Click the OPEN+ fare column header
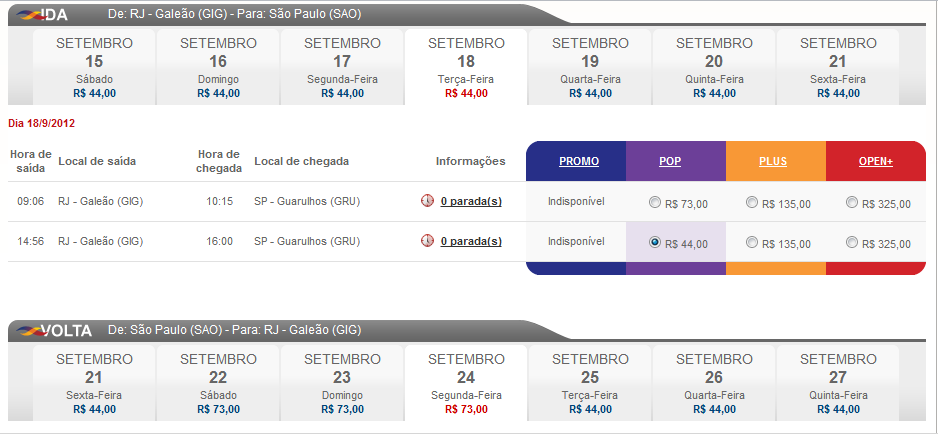This screenshot has height=434, width=938. [875, 162]
